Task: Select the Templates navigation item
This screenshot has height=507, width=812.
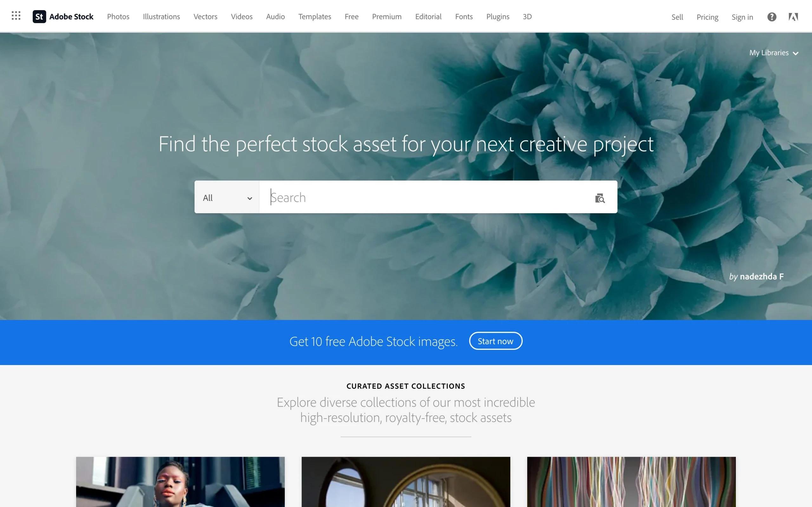Action: (314, 16)
